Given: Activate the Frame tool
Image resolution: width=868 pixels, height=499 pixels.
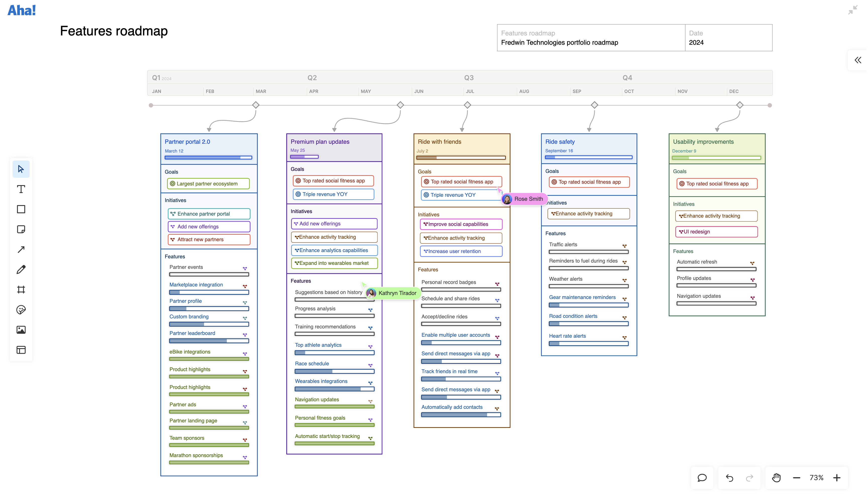Looking at the screenshot, I should pos(21,290).
